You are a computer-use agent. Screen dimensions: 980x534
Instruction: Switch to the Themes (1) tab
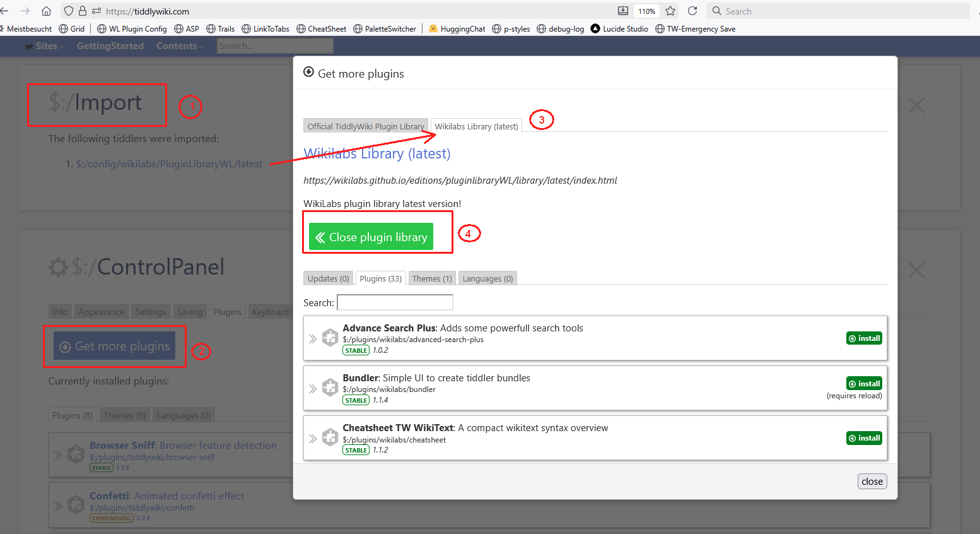432,278
